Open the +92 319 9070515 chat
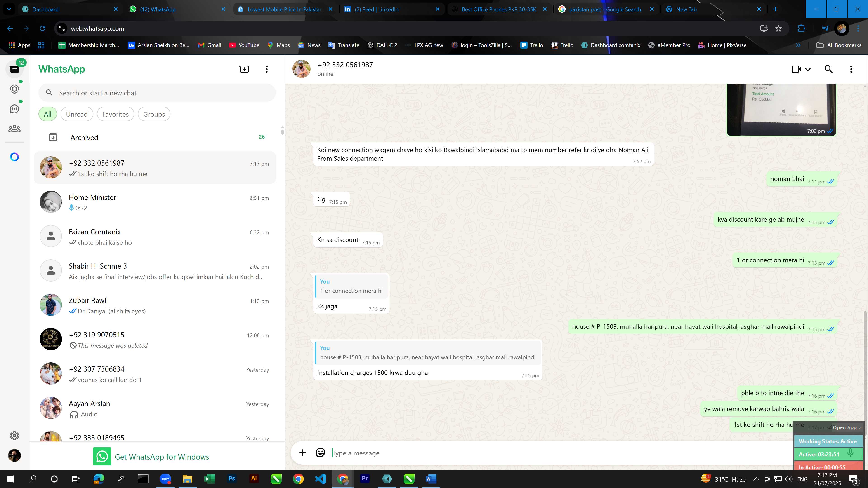This screenshot has height=488, width=868. pyautogui.click(x=155, y=340)
